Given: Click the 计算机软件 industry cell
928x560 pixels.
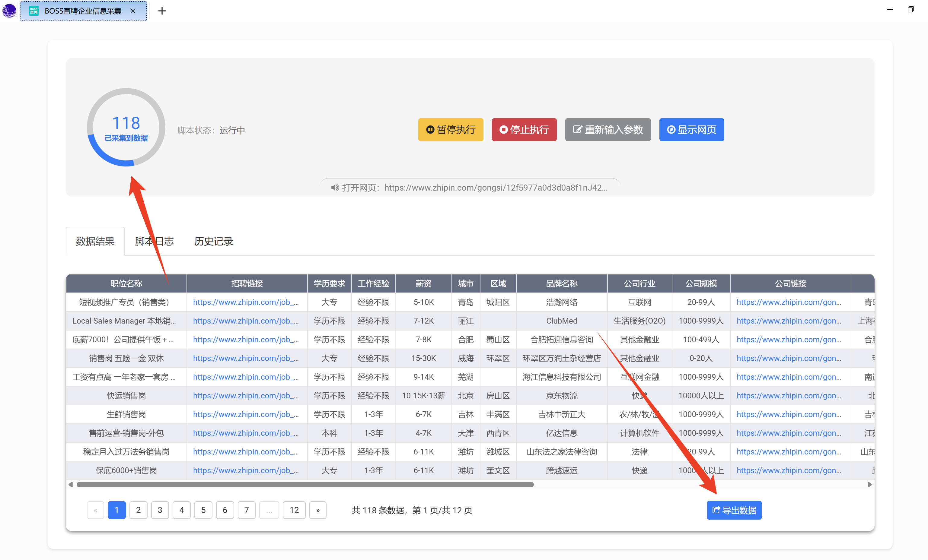Looking at the screenshot, I should click(639, 433).
